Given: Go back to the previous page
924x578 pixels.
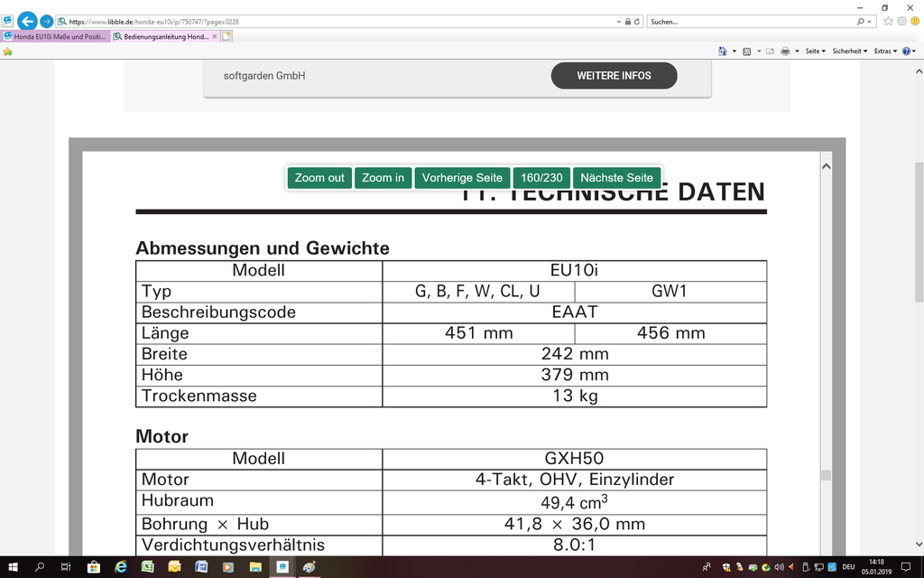Looking at the screenshot, I should [x=27, y=22].
